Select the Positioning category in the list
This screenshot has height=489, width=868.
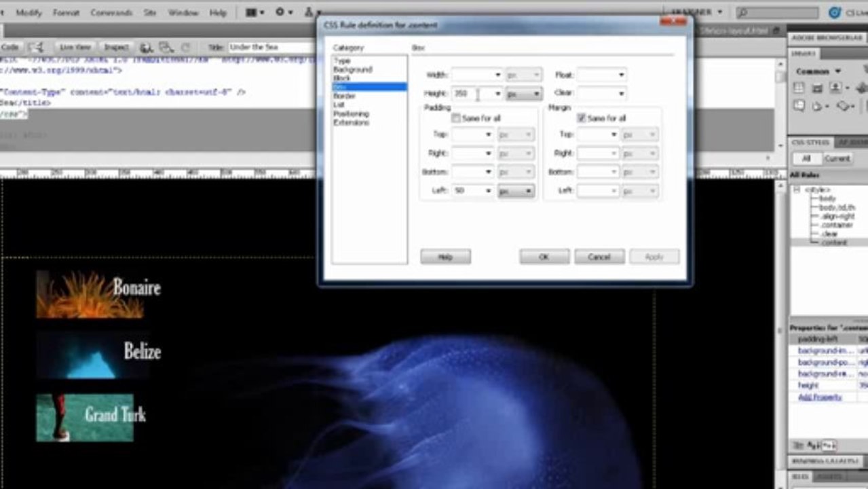pyautogui.click(x=351, y=114)
